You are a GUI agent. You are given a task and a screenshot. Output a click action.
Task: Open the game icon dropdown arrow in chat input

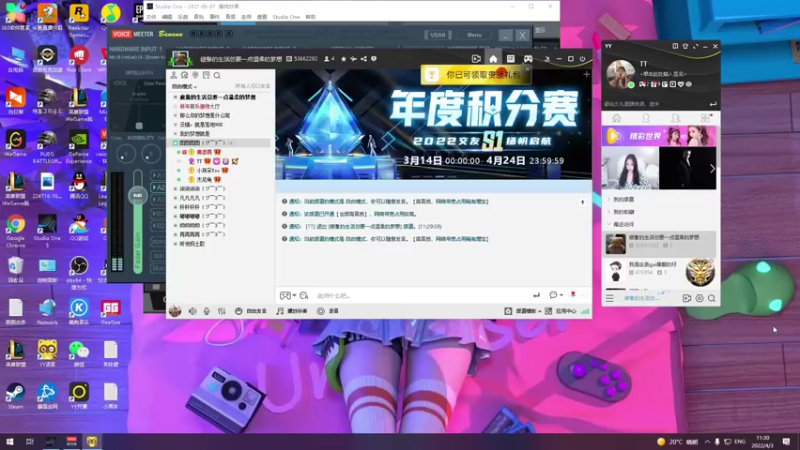click(x=294, y=295)
